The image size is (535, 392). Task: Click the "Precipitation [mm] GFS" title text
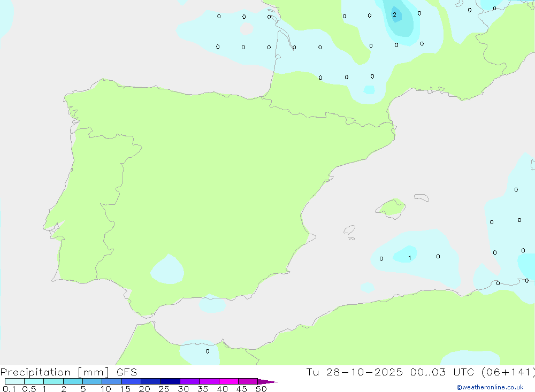pyautogui.click(x=68, y=372)
